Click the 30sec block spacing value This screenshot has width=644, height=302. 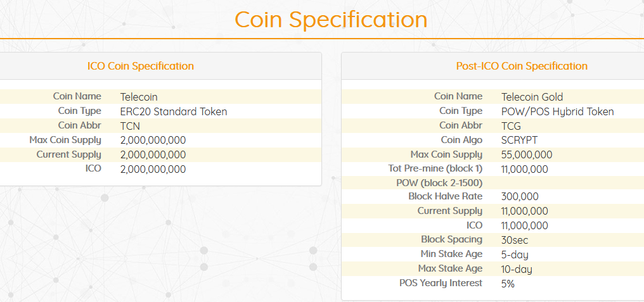click(x=514, y=240)
